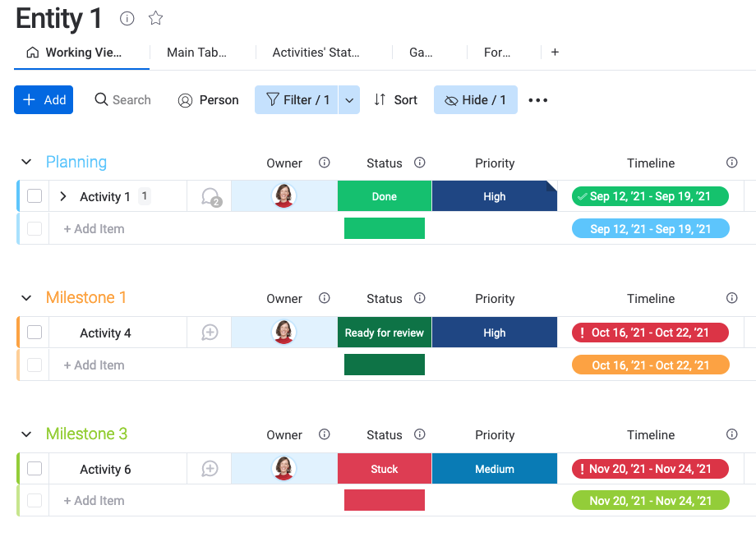756x537 pixels.
Task: Select the Activity 6 row checkbox
Action: [35, 469]
